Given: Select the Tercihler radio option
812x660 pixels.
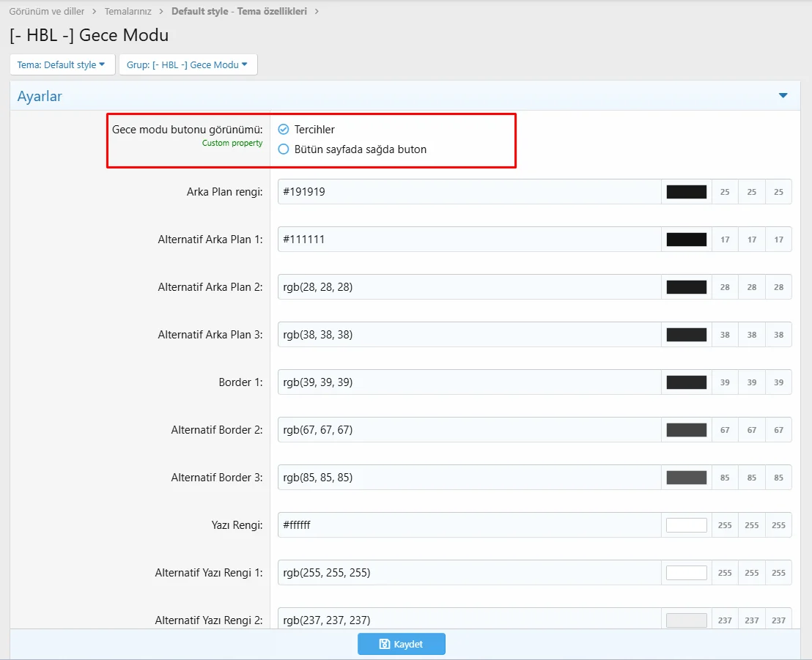Looking at the screenshot, I should point(284,130).
